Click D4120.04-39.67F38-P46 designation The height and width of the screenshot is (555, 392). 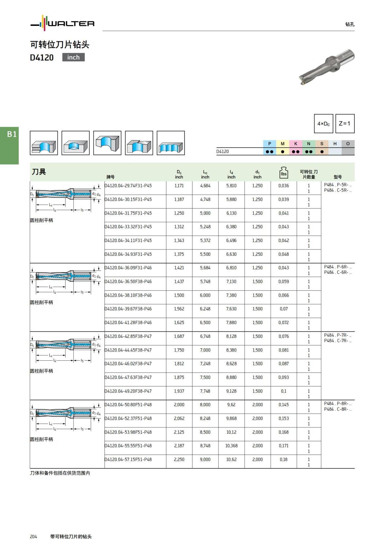coord(128,309)
